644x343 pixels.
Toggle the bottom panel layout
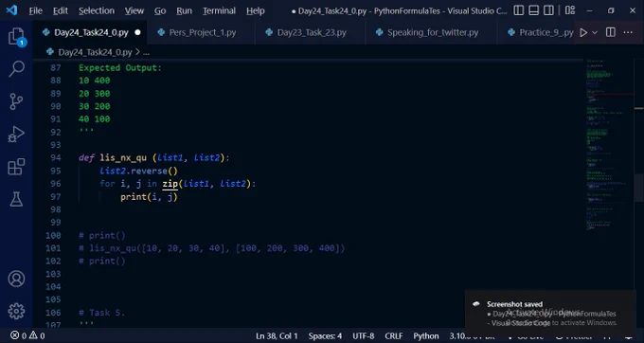(x=533, y=10)
